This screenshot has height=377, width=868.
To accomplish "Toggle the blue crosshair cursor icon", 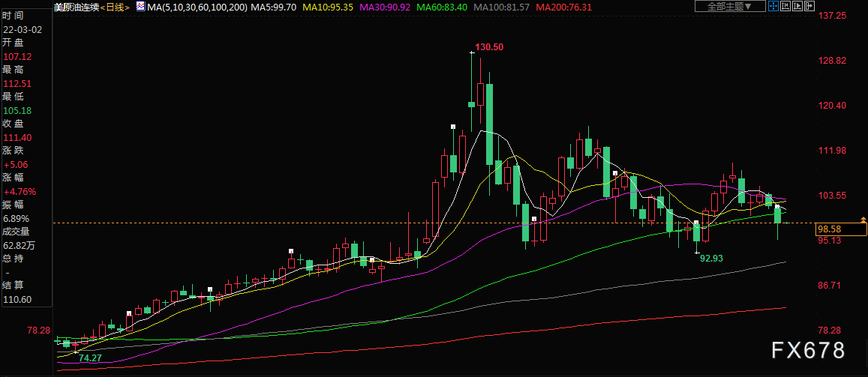I will coord(773,6).
